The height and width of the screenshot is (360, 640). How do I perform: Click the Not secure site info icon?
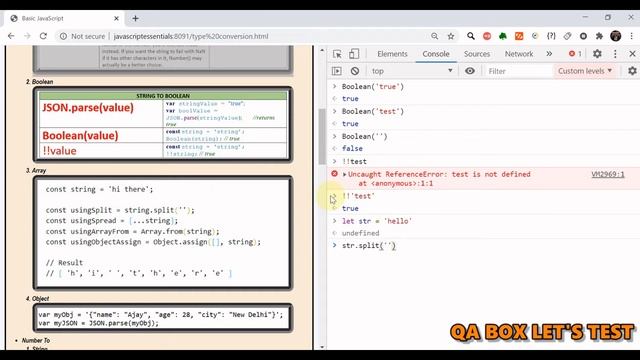click(x=63, y=36)
